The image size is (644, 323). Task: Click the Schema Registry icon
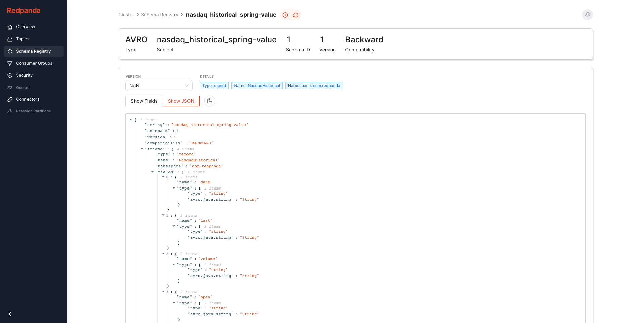click(10, 51)
